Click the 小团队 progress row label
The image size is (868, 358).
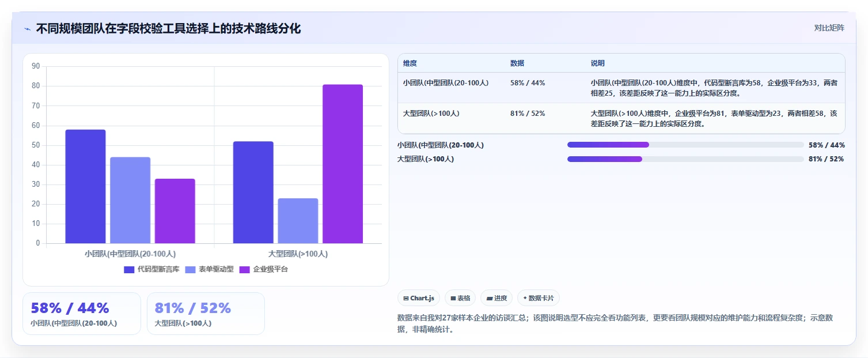point(441,145)
